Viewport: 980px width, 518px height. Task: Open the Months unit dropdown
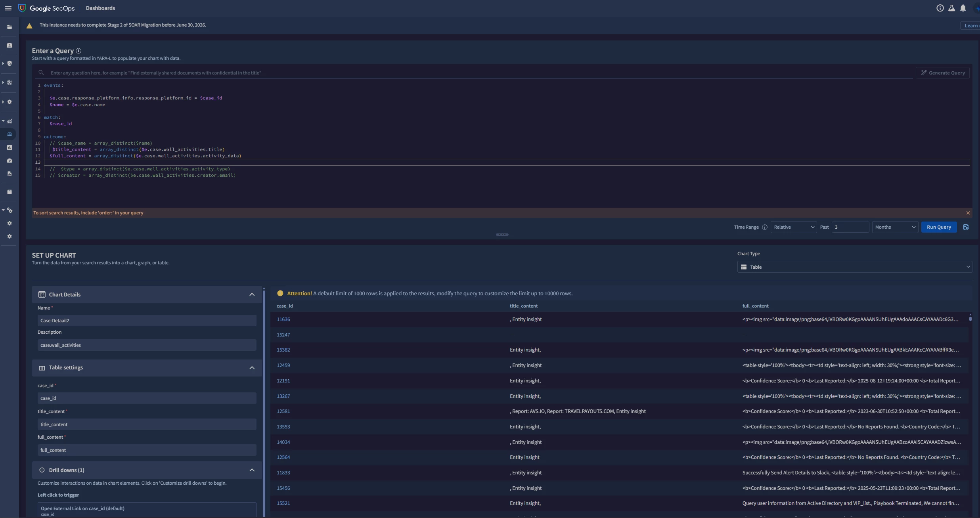coord(895,227)
